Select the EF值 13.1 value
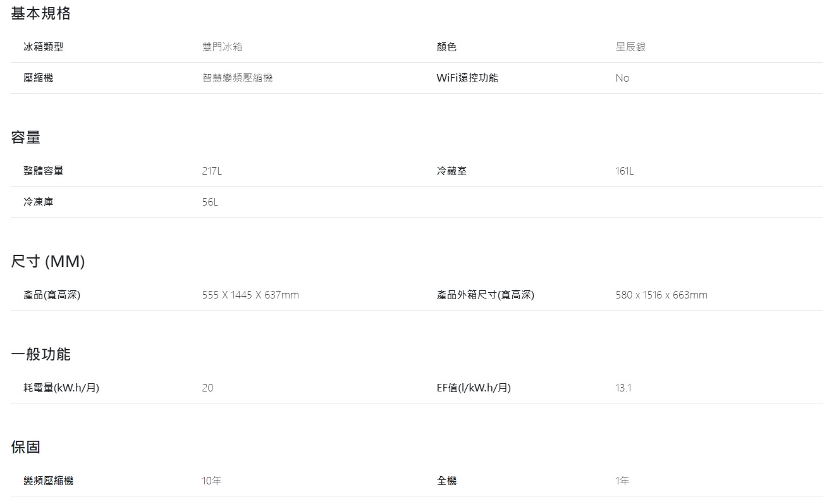834x504 pixels. [x=623, y=388]
